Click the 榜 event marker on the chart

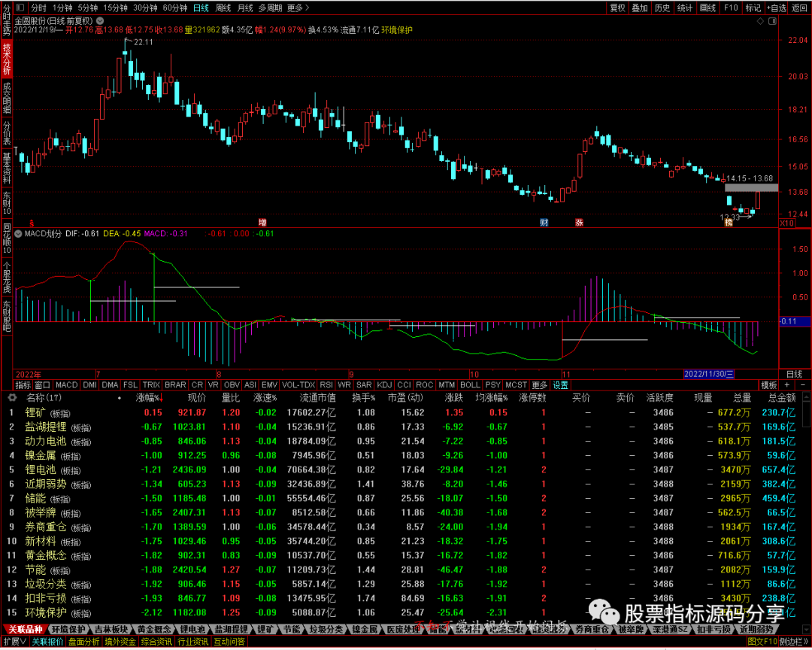click(x=729, y=223)
